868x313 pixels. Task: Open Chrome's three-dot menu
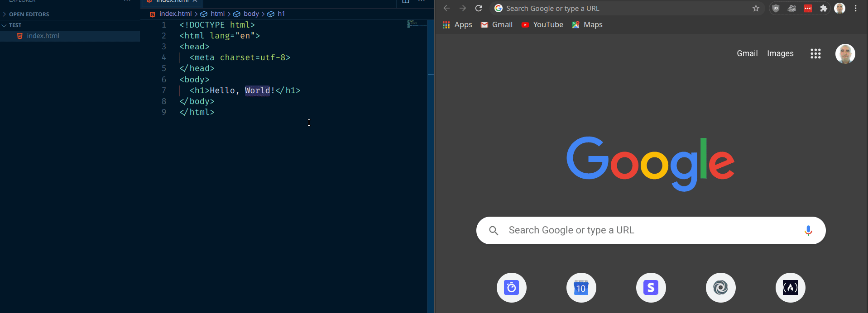(856, 8)
